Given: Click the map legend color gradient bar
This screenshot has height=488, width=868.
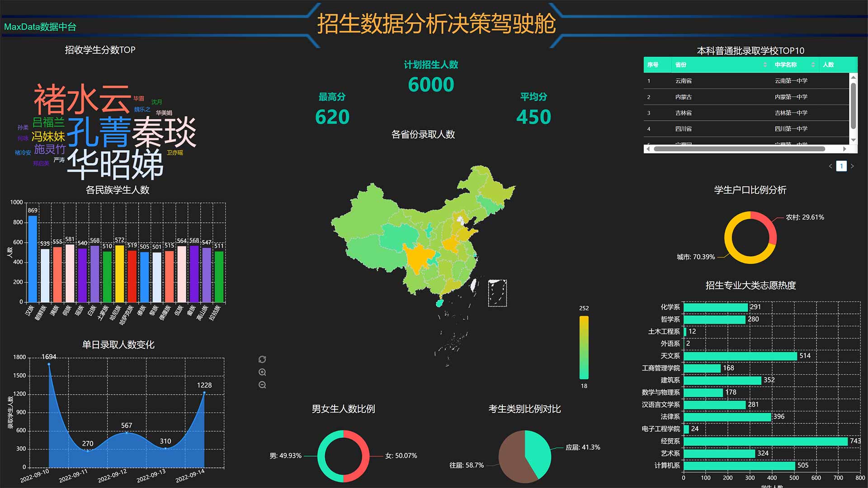Looking at the screenshot, I should pos(584,347).
